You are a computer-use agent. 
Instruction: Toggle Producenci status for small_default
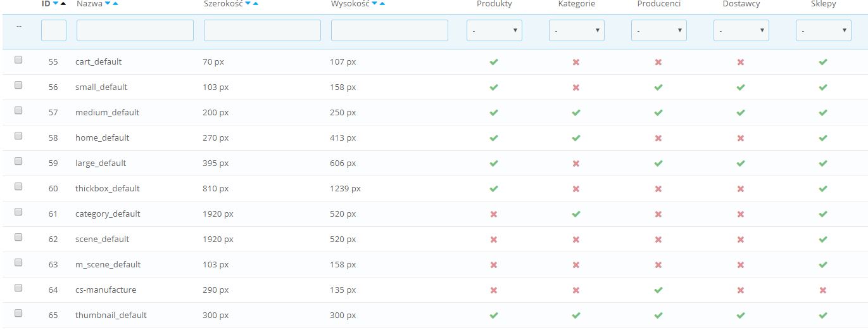[x=658, y=87]
